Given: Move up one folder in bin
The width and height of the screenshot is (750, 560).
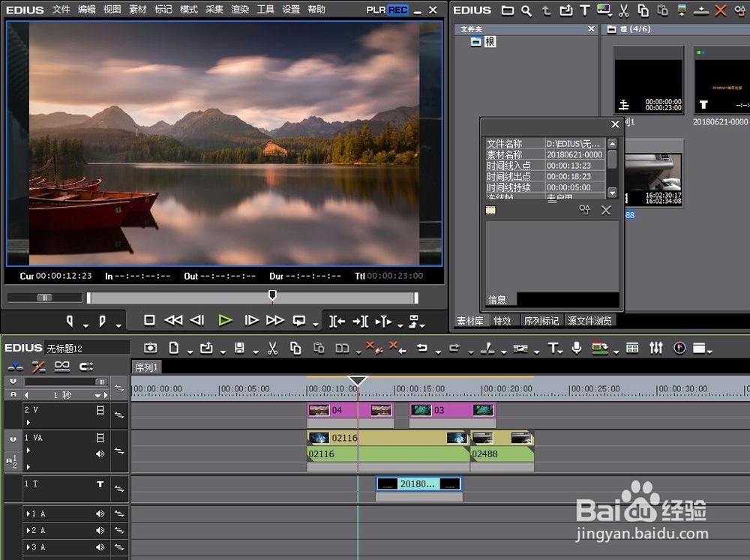Looking at the screenshot, I should click(546, 10).
